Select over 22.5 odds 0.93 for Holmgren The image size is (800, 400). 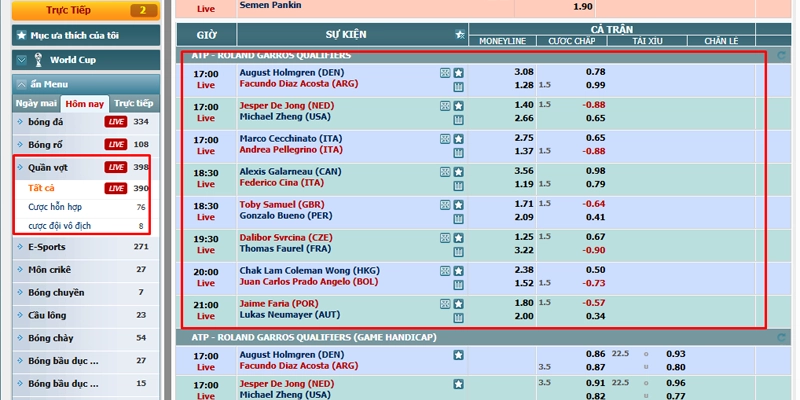click(676, 354)
